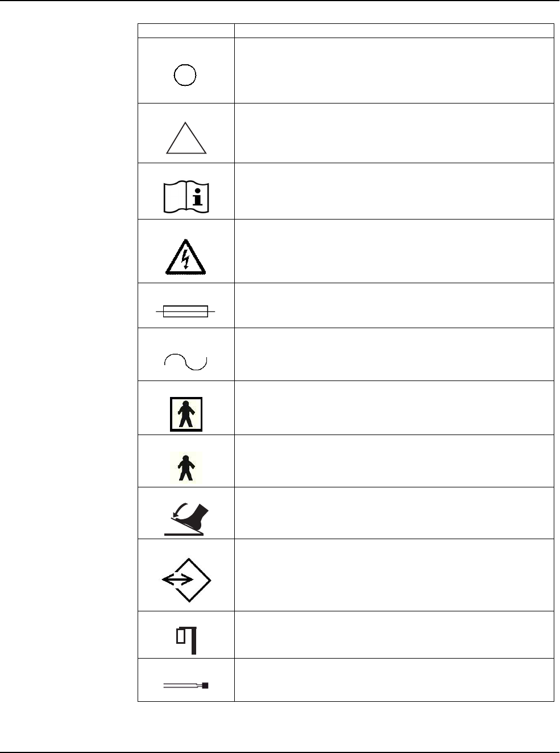Select the unboxed human figure symbol
This screenshot has height=753, width=560.
click(186, 466)
